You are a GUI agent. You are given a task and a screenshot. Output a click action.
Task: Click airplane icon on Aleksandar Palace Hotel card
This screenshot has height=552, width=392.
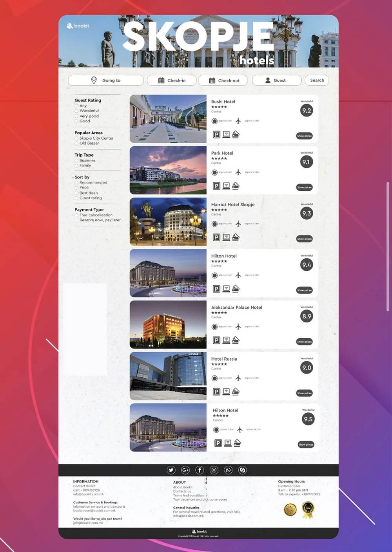(x=238, y=326)
